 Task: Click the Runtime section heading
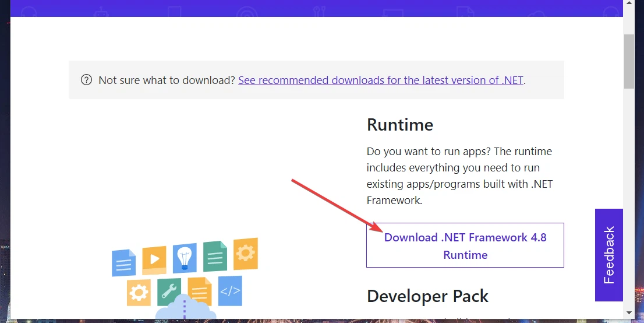pos(399,125)
